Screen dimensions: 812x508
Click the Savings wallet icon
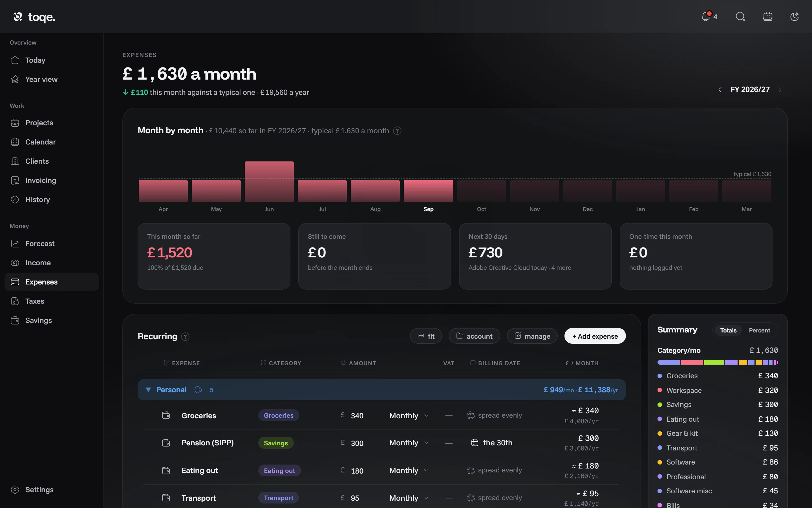click(15, 320)
